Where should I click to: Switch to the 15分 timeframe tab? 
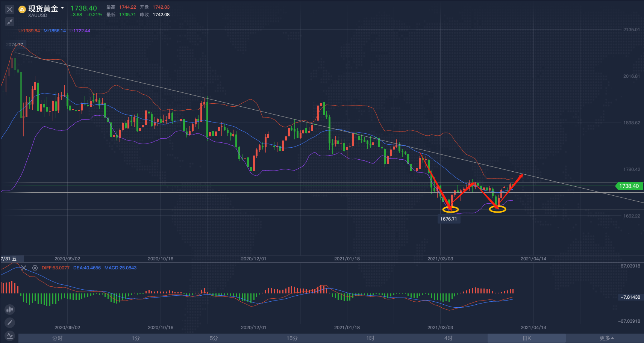pyautogui.click(x=292, y=338)
